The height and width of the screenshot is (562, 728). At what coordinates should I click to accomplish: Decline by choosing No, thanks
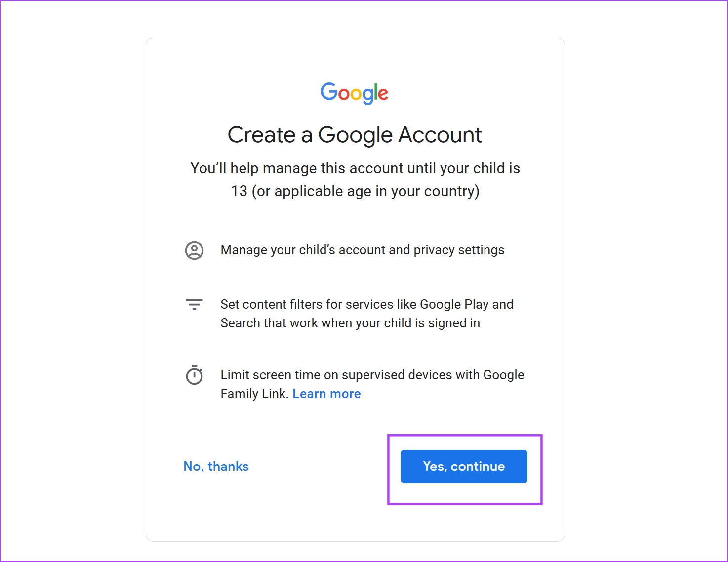pyautogui.click(x=216, y=466)
